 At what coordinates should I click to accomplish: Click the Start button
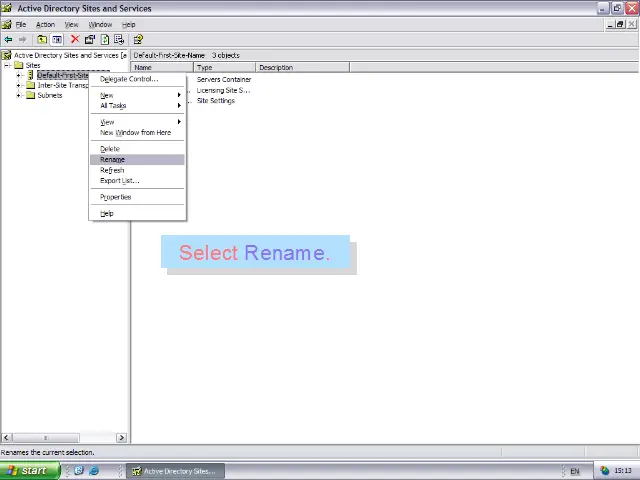(x=30, y=471)
